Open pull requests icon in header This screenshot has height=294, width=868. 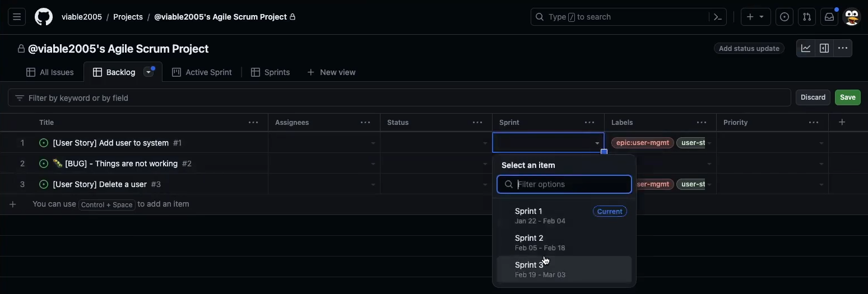[807, 17]
